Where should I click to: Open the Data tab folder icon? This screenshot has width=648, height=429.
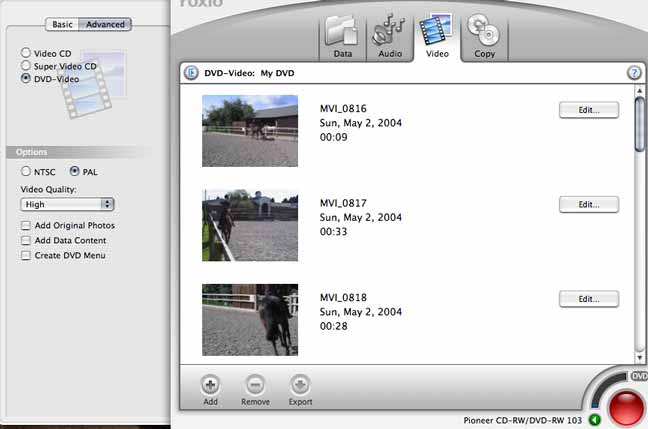(x=342, y=31)
